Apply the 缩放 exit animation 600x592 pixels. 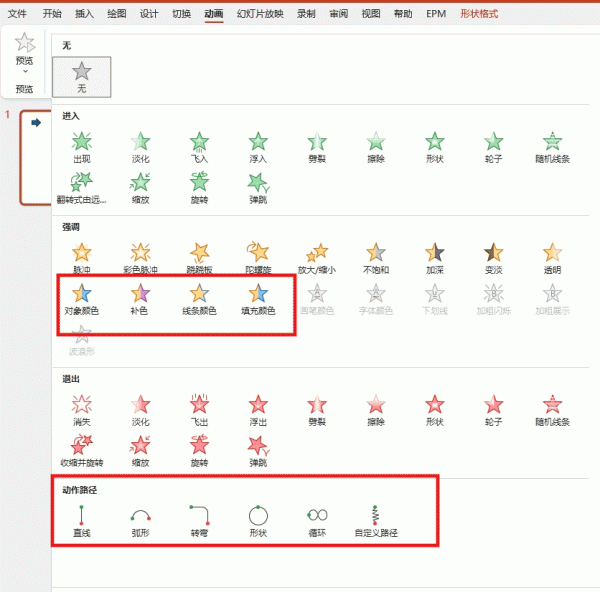pos(140,451)
